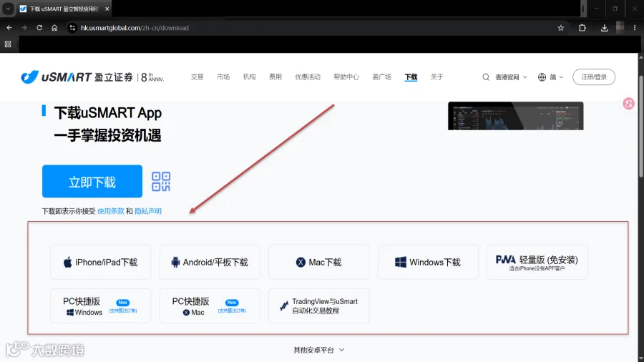Click the trading platform preview thumbnail

tap(515, 116)
